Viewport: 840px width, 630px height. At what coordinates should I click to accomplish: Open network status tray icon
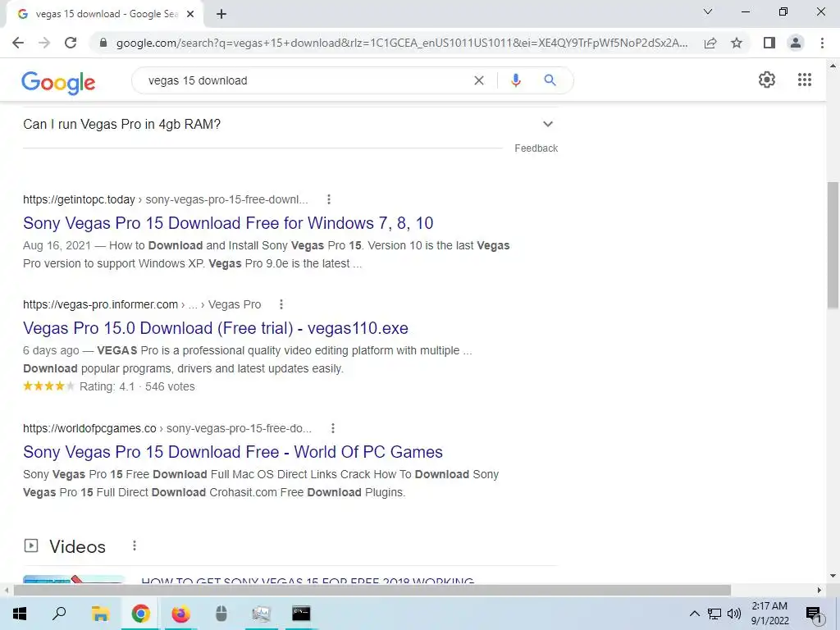tap(714, 614)
